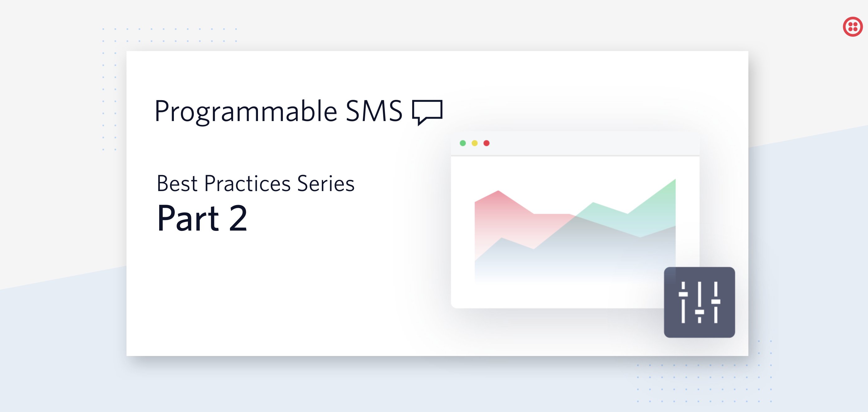Click the red Twilio logo icon
The height and width of the screenshot is (412, 868).
pos(852,26)
